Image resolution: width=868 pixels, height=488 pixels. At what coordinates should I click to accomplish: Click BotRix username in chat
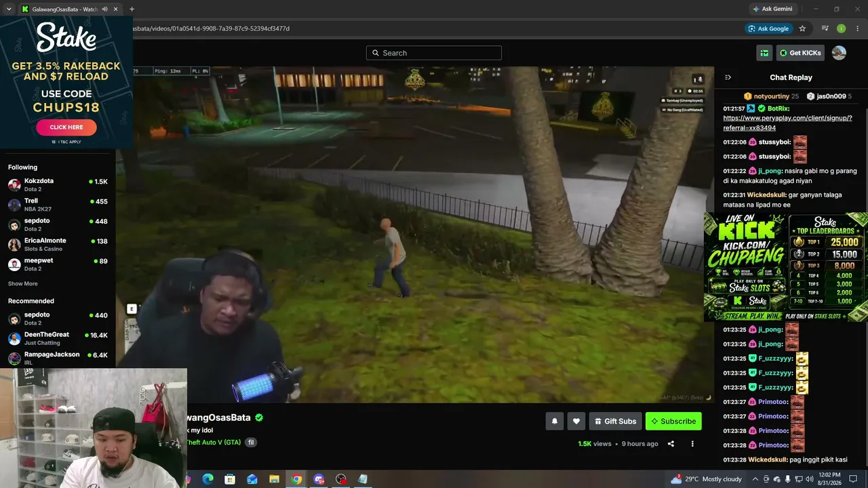(778, 108)
